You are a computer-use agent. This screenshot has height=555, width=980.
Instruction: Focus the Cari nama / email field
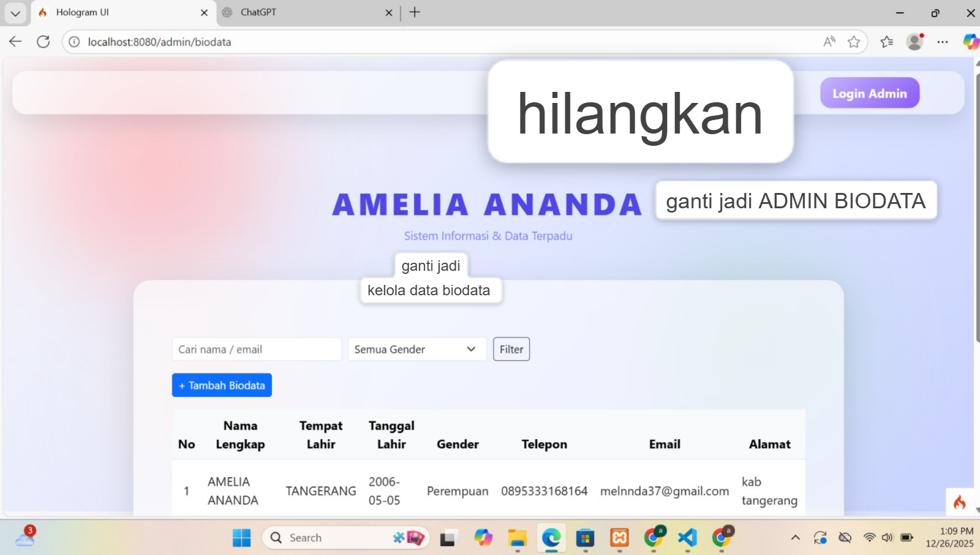click(256, 349)
